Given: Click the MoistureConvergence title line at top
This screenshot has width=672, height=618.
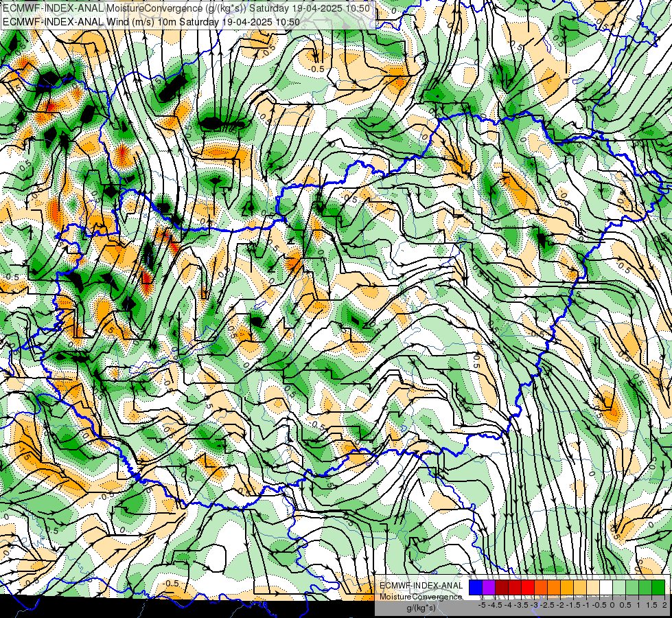Looking at the screenshot, I should tap(186, 8).
